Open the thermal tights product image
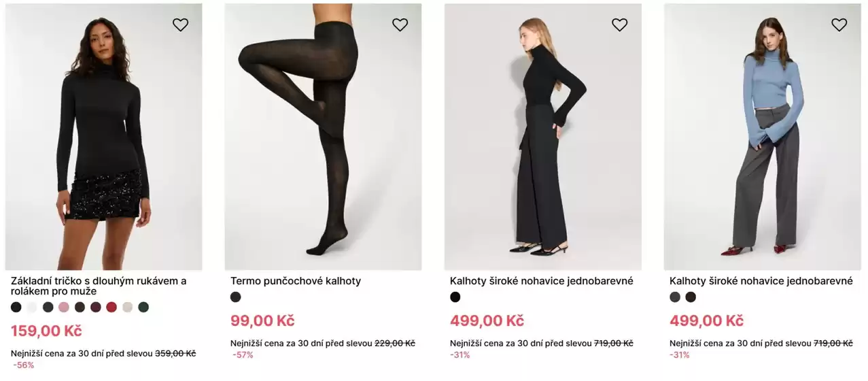Image resolution: width=868 pixels, height=381 pixels. (x=323, y=136)
